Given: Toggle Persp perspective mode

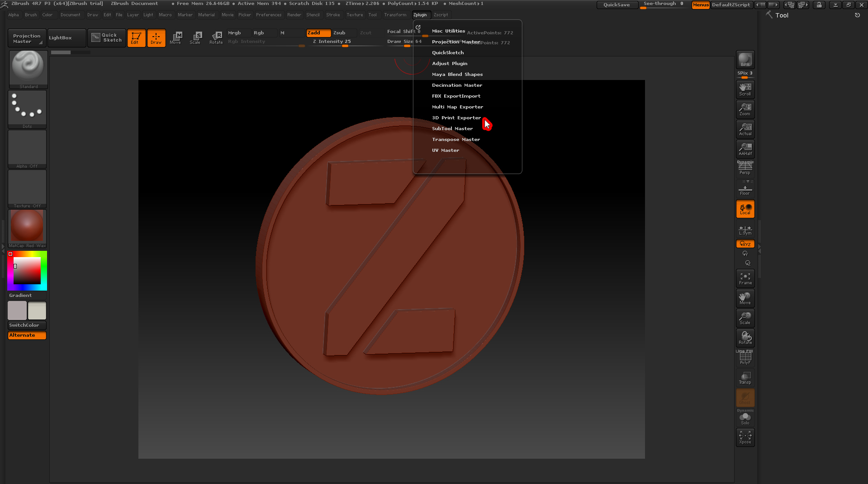Looking at the screenshot, I should click(745, 169).
